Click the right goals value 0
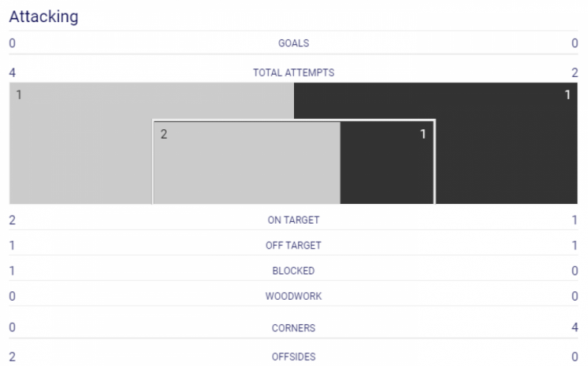Screen dimensions: 588x366 [x=575, y=43]
